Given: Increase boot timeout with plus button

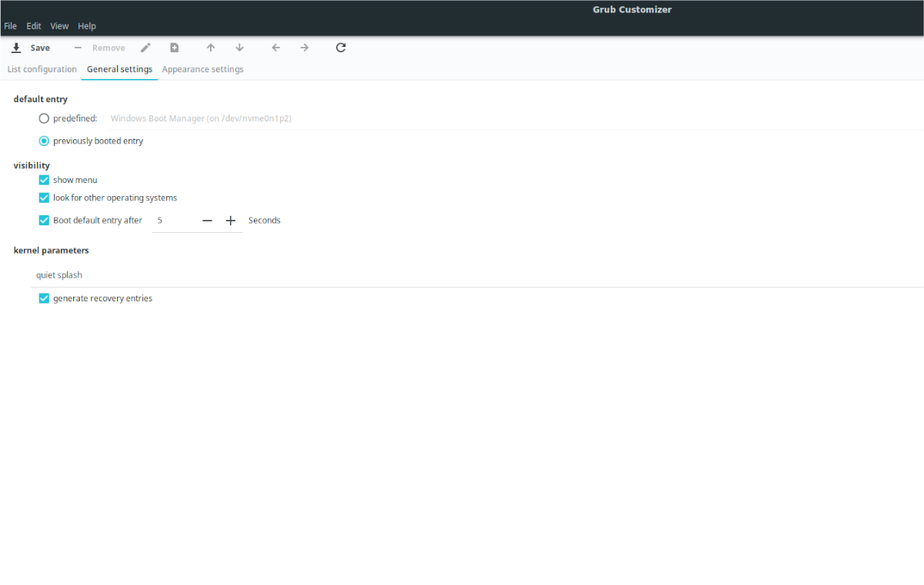Looking at the screenshot, I should tap(230, 221).
